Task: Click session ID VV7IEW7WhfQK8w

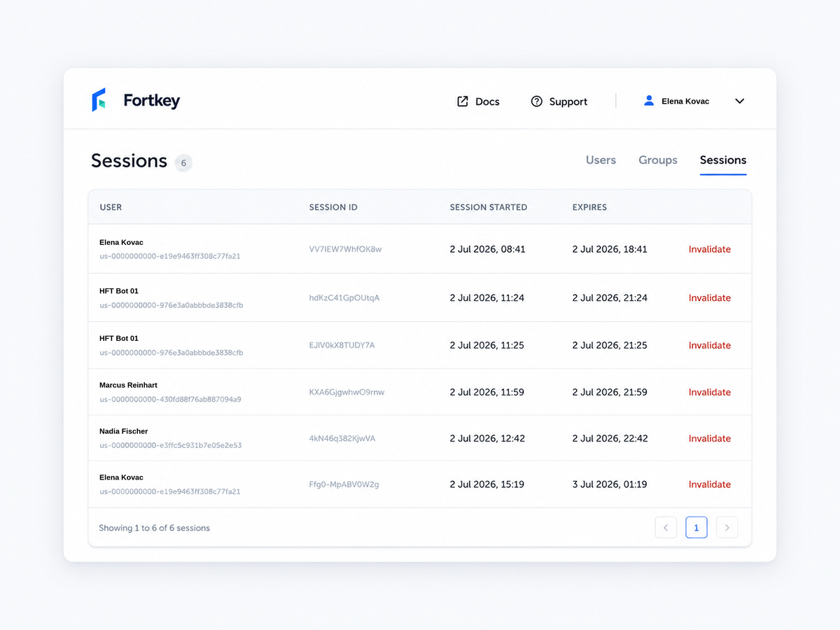Action: coord(345,249)
